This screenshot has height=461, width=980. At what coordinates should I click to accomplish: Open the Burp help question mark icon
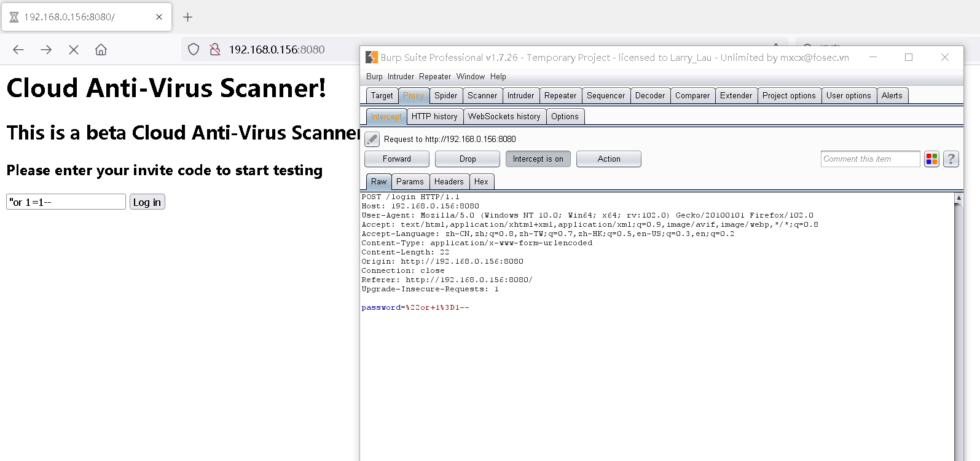coord(951,159)
